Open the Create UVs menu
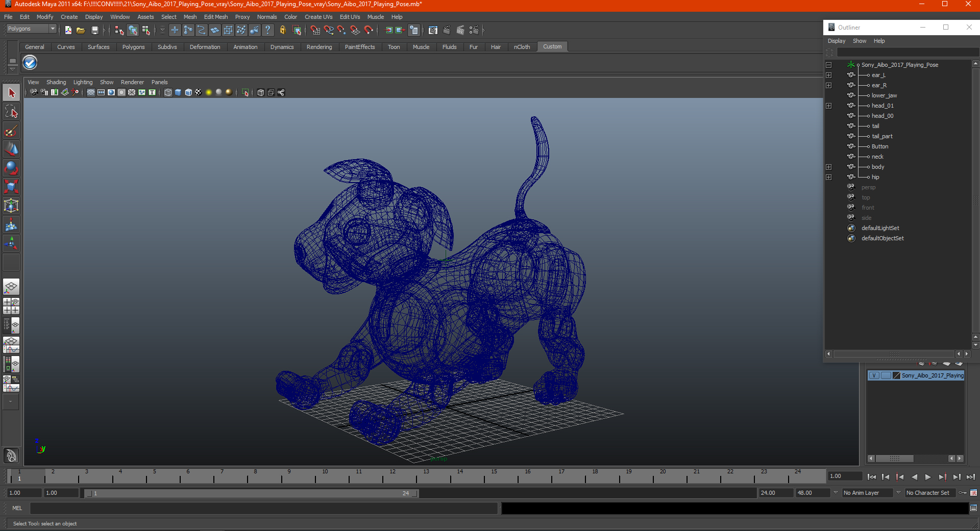 pyautogui.click(x=318, y=17)
